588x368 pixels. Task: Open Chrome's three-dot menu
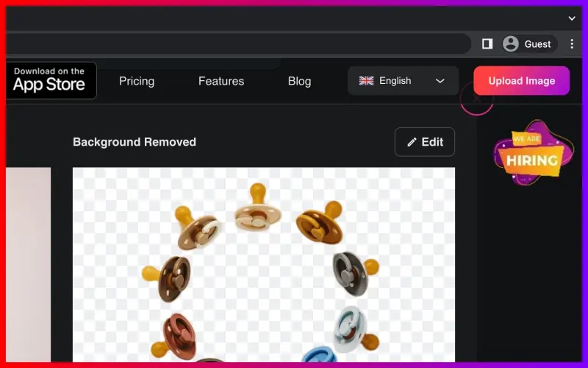572,44
